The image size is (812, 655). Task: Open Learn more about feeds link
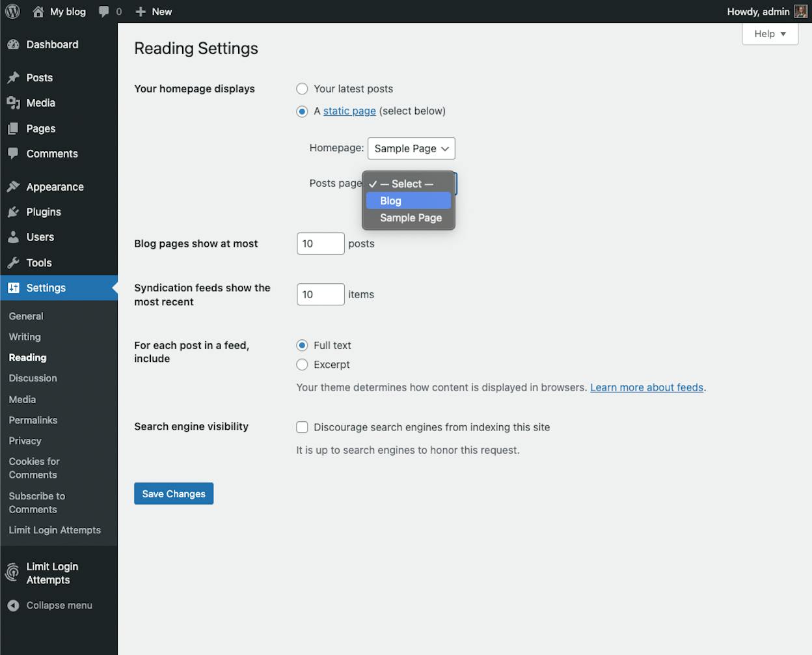pos(647,387)
